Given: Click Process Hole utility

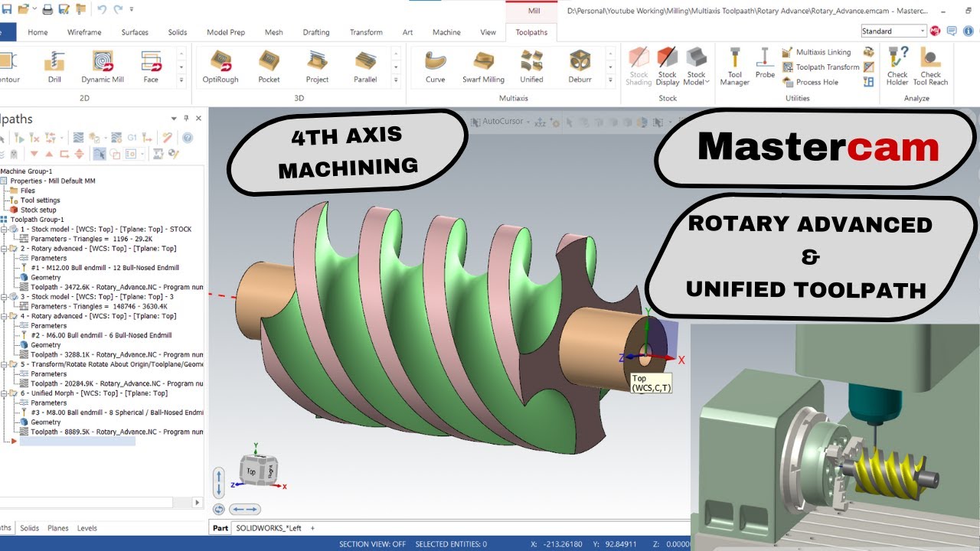Looking at the screenshot, I should (810, 82).
